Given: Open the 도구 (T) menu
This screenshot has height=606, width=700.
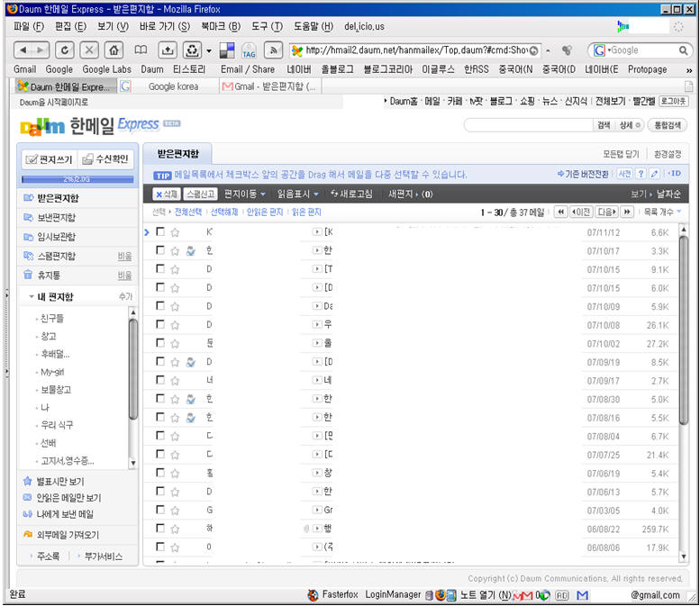Looking at the screenshot, I should (267, 27).
